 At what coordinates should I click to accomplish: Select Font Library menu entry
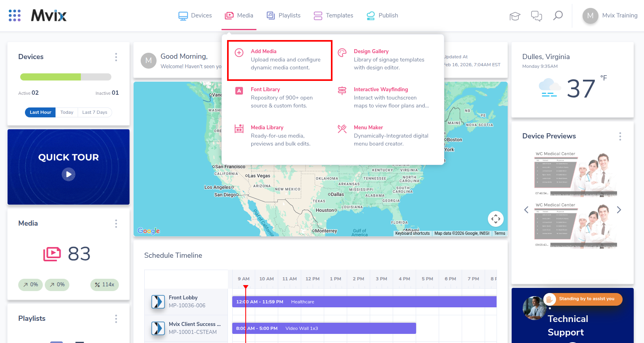[280, 98]
